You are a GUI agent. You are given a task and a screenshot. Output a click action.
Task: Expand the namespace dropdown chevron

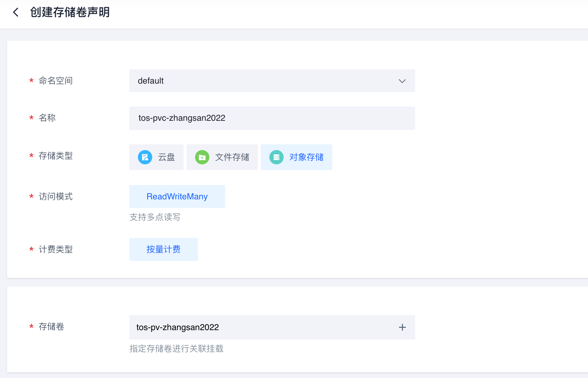tap(402, 81)
